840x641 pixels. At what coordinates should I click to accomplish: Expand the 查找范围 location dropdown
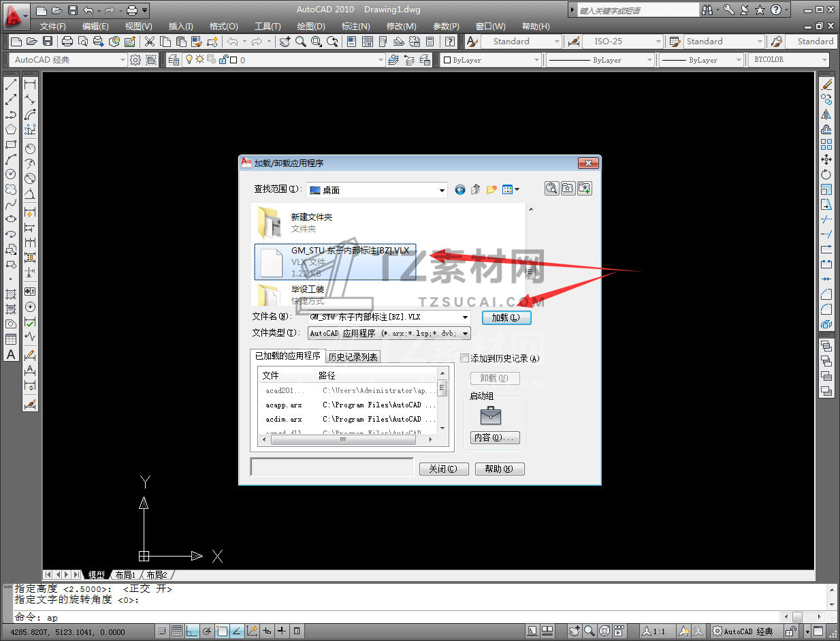click(442, 190)
